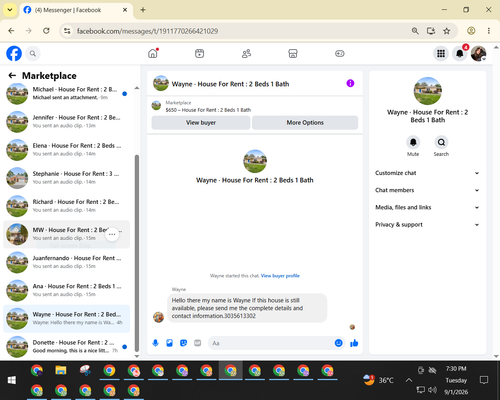
Task: Open Richard House For Rent conversation
Action: click(67, 206)
